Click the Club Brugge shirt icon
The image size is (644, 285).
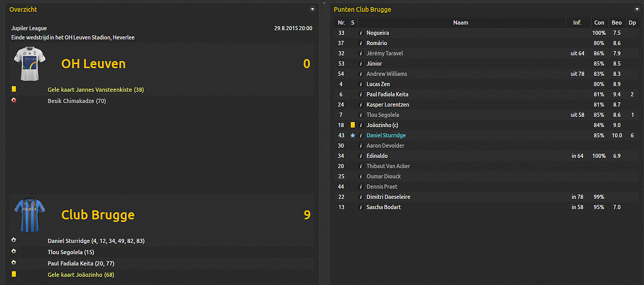click(x=29, y=215)
